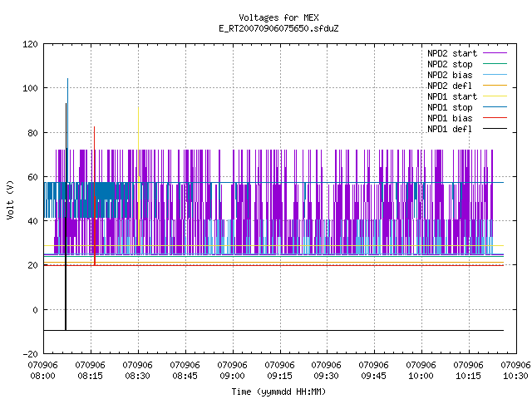Click the red NPD1 bias legend line
Image resolution: width=532 pixels, height=399 pixels.
(x=495, y=118)
